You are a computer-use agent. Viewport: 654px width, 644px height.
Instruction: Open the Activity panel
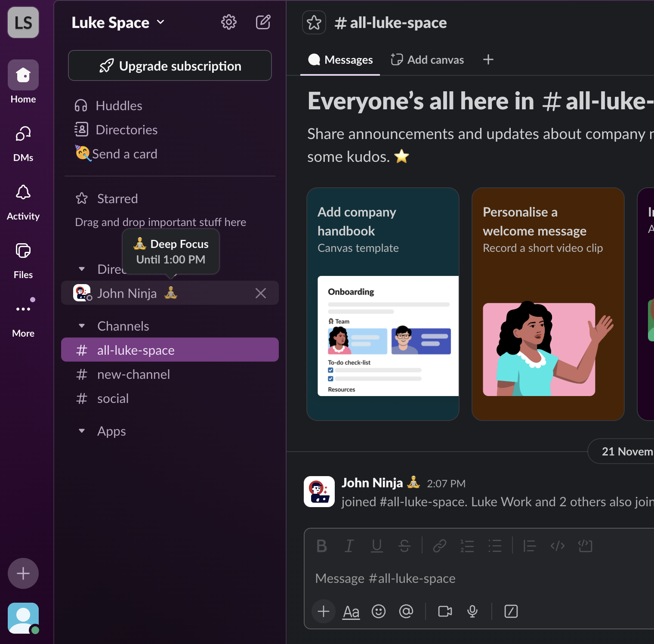click(23, 192)
